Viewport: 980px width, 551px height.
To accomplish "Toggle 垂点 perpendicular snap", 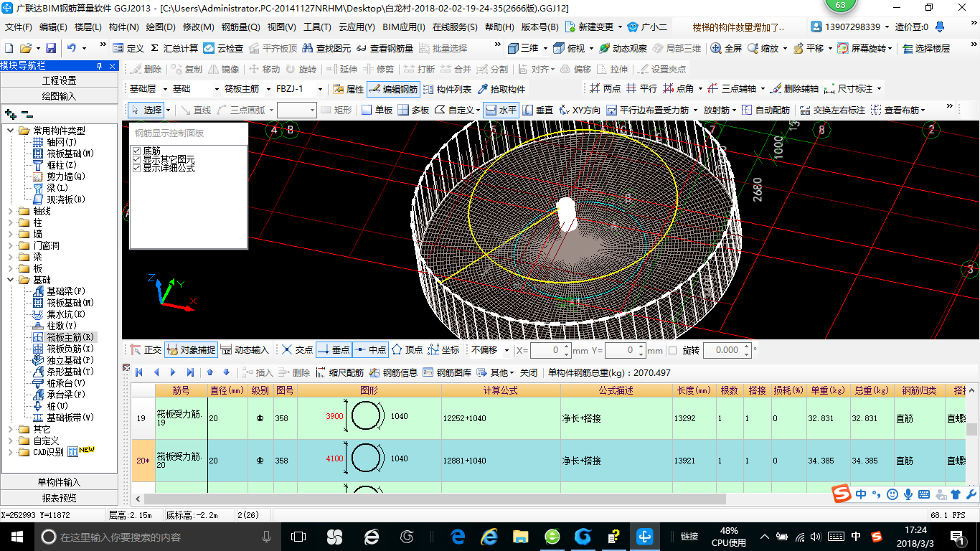I will click(x=333, y=350).
